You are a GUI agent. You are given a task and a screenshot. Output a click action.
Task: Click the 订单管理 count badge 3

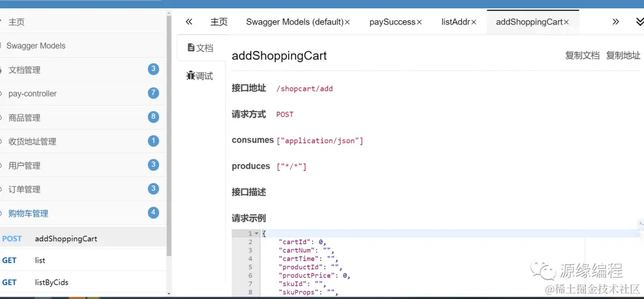(x=153, y=189)
